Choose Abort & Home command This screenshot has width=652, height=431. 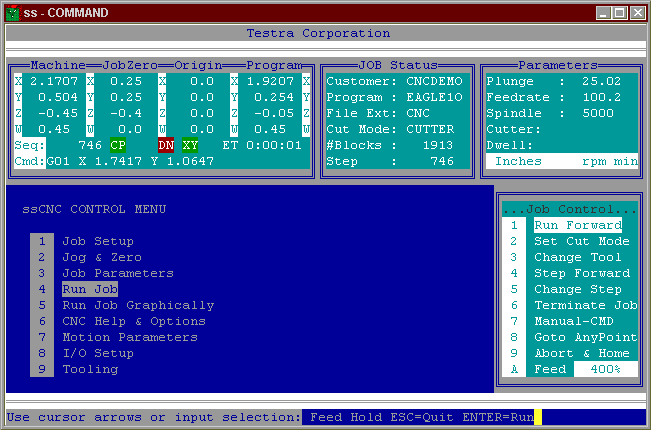581,353
